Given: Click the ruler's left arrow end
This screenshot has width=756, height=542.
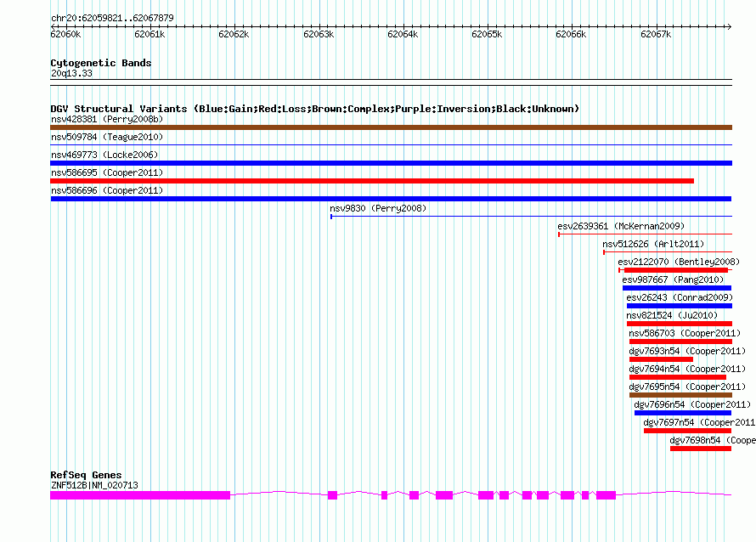Looking at the screenshot, I should pyautogui.click(x=53, y=26).
